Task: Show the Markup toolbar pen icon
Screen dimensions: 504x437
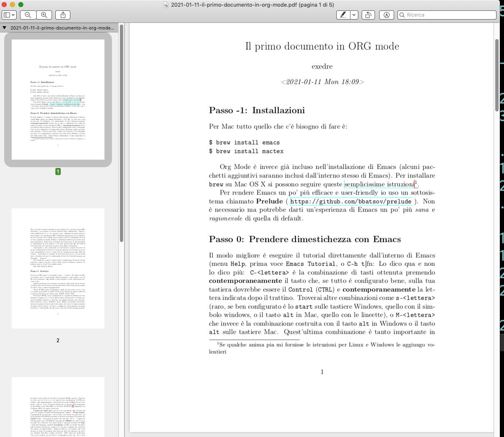Action: pyautogui.click(x=386, y=15)
